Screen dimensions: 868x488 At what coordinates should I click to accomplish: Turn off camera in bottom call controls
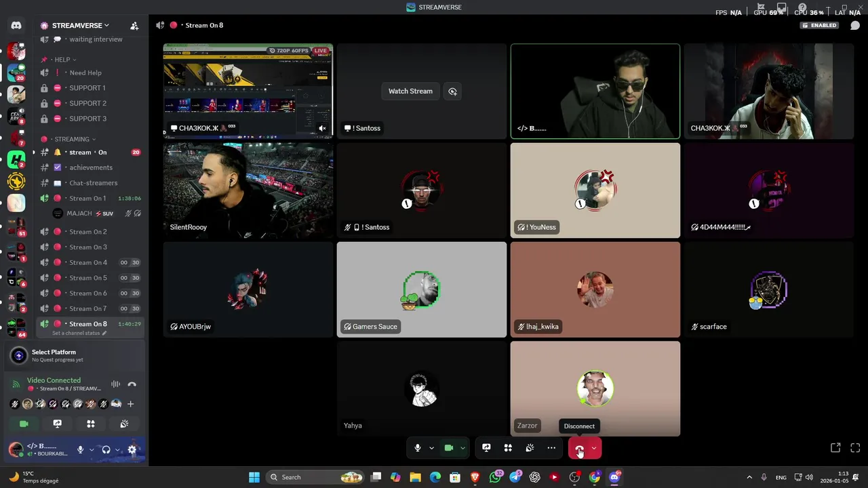(x=448, y=448)
